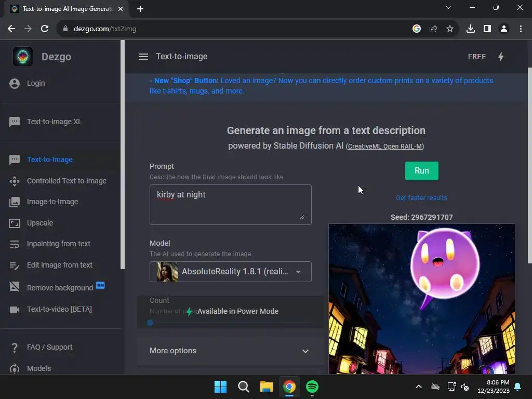The height and width of the screenshot is (399, 532).
Task: Click the Seed: 2967291707 text
Action: (x=421, y=218)
